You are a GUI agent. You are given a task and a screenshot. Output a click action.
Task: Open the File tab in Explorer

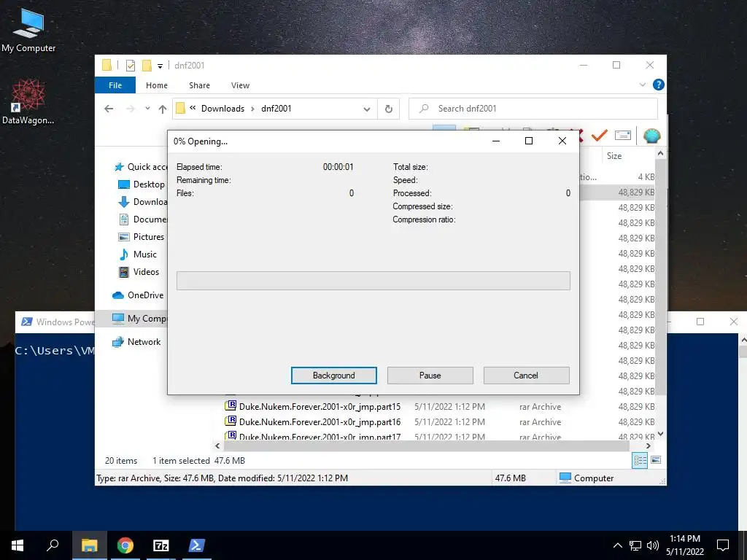point(115,85)
